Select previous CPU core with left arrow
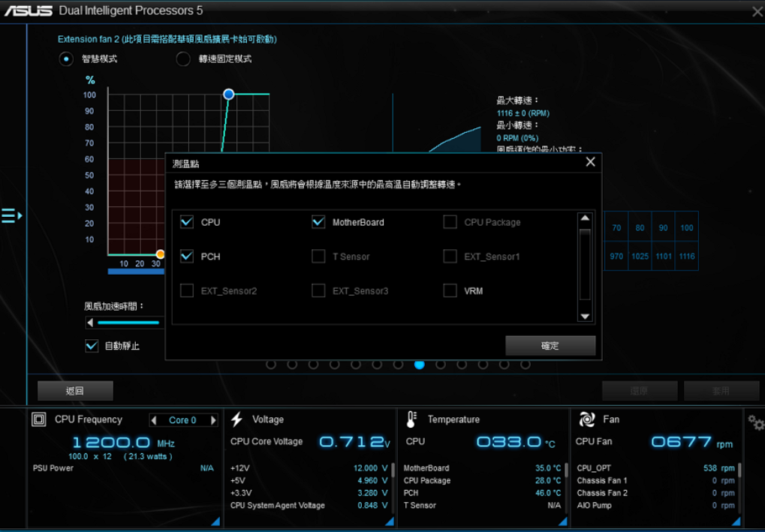Screen dimensions: 765x532 154,420
